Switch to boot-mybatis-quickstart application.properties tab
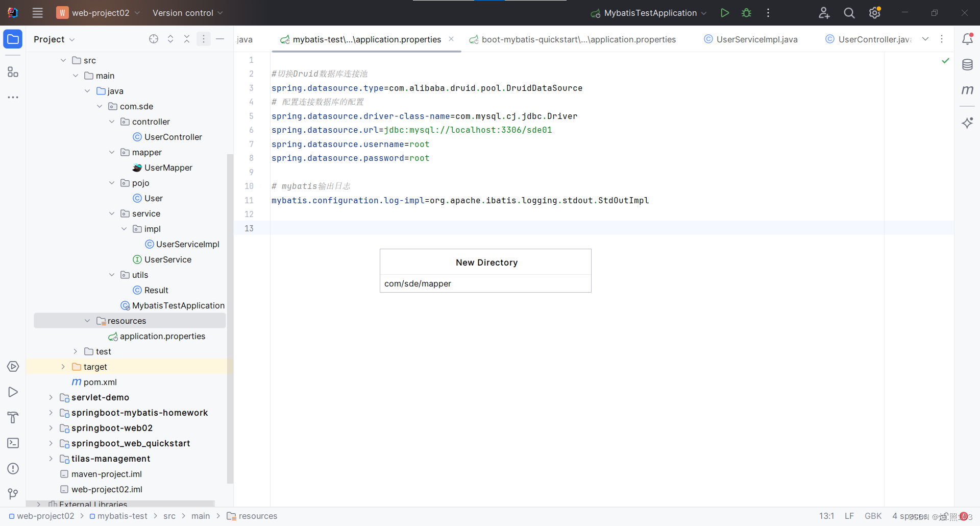 pos(573,39)
